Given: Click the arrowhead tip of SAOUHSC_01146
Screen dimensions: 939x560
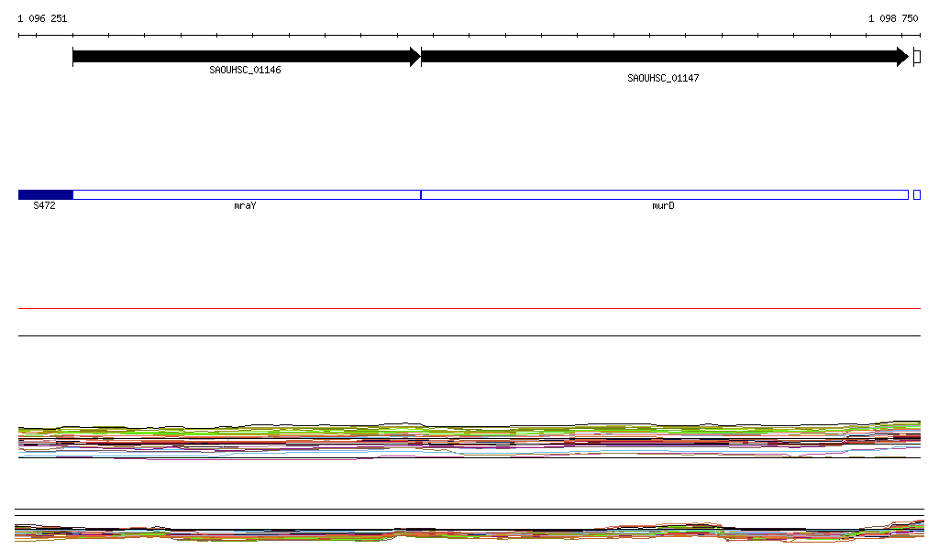Looking at the screenshot, I should (415, 57).
